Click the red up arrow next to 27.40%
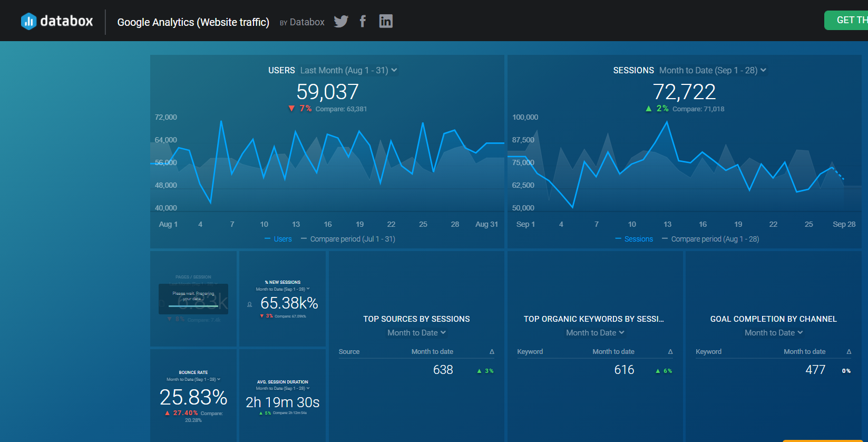Image resolution: width=868 pixels, height=442 pixels. pyautogui.click(x=168, y=413)
